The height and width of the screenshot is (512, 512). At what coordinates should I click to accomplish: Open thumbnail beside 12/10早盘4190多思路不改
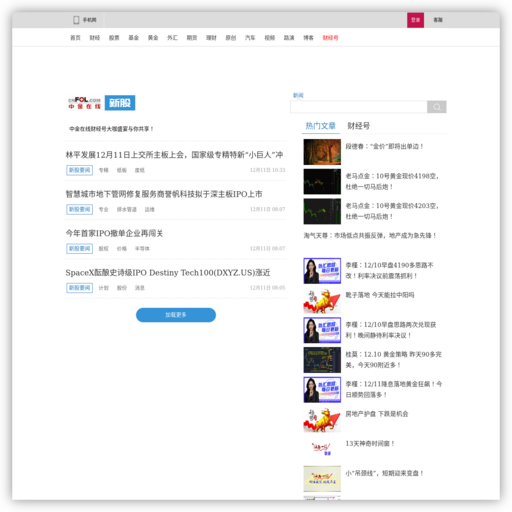tap(322, 271)
